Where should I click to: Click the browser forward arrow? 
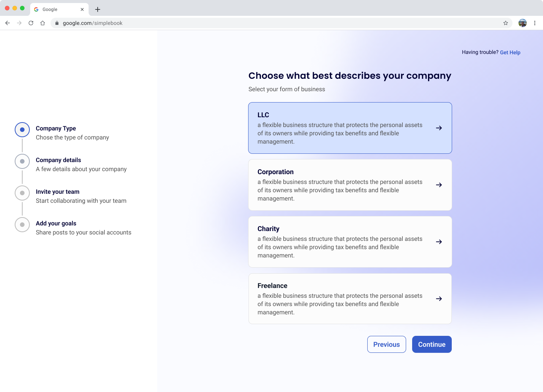pyautogui.click(x=19, y=23)
